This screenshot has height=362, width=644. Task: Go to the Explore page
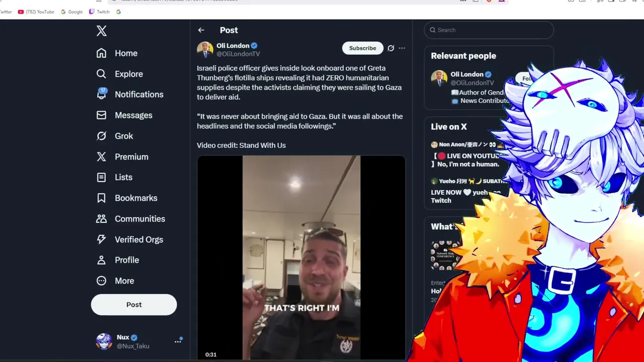click(120, 74)
